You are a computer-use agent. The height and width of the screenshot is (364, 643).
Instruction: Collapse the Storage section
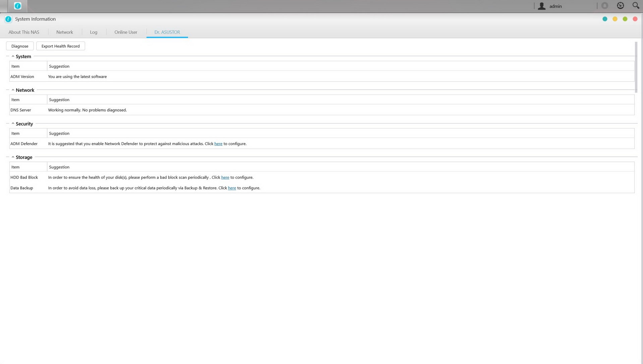(x=13, y=157)
